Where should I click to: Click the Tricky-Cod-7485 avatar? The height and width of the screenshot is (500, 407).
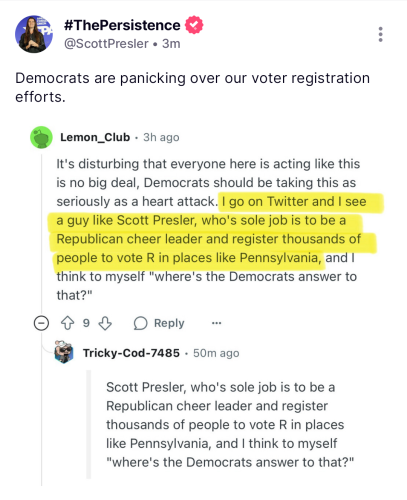64,352
